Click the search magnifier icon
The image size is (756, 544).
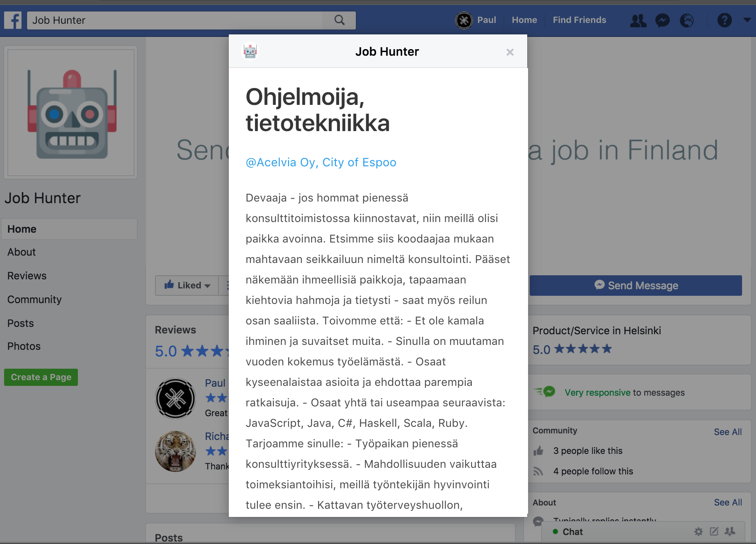pyautogui.click(x=339, y=20)
